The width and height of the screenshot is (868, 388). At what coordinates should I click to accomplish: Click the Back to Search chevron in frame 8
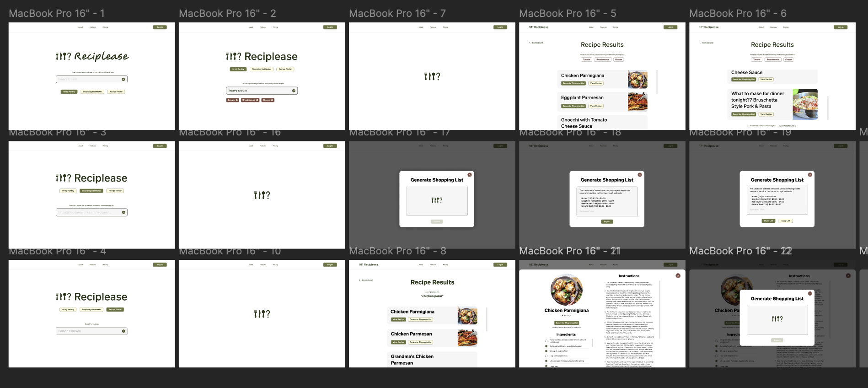click(360, 280)
